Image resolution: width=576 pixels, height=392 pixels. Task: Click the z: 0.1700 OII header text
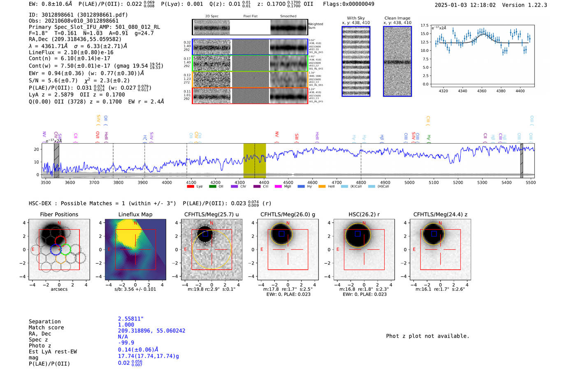click(285, 4)
